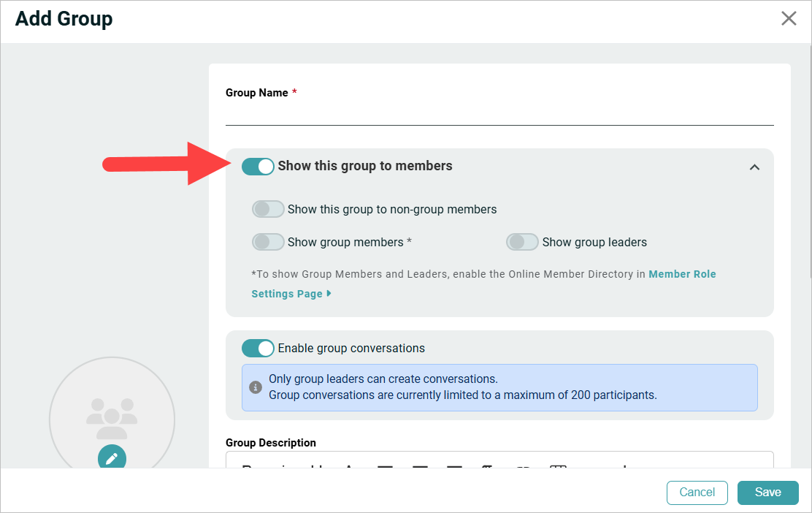
Task: Turn on Show group members switch
Action: pos(268,242)
